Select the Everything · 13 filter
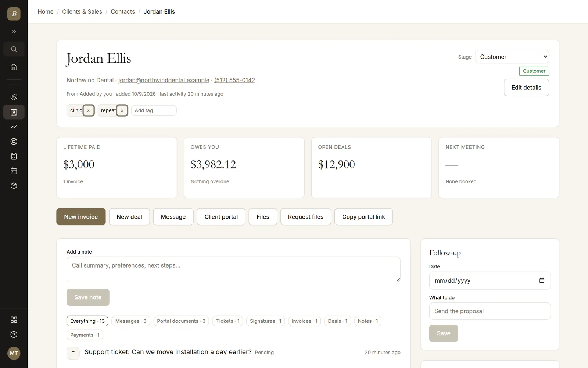This screenshot has width=588, height=368. click(x=87, y=321)
